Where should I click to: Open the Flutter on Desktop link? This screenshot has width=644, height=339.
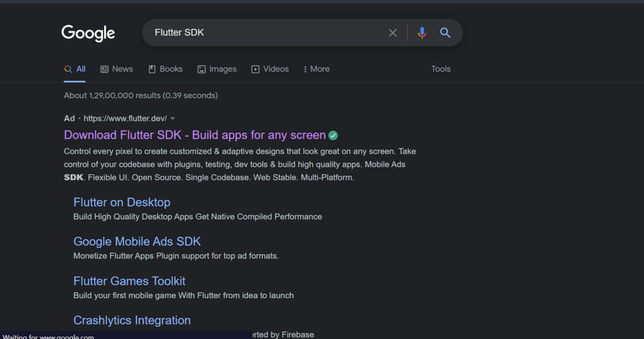pos(122,203)
